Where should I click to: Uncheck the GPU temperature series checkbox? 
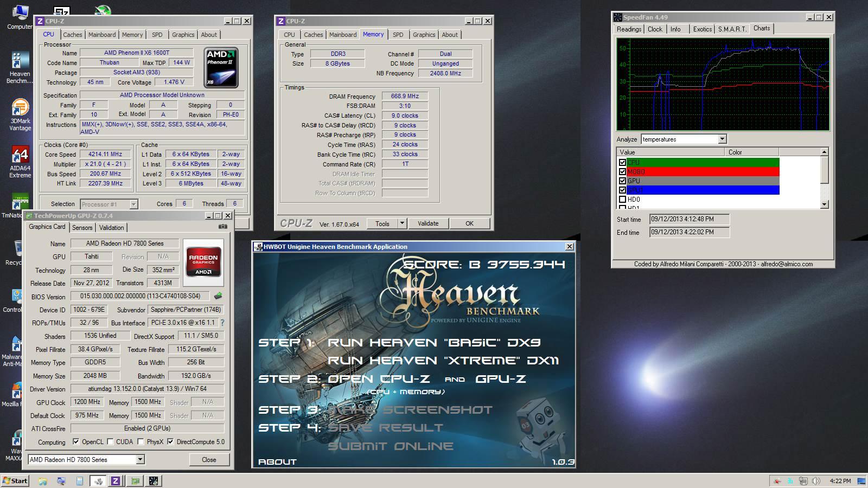coord(622,181)
